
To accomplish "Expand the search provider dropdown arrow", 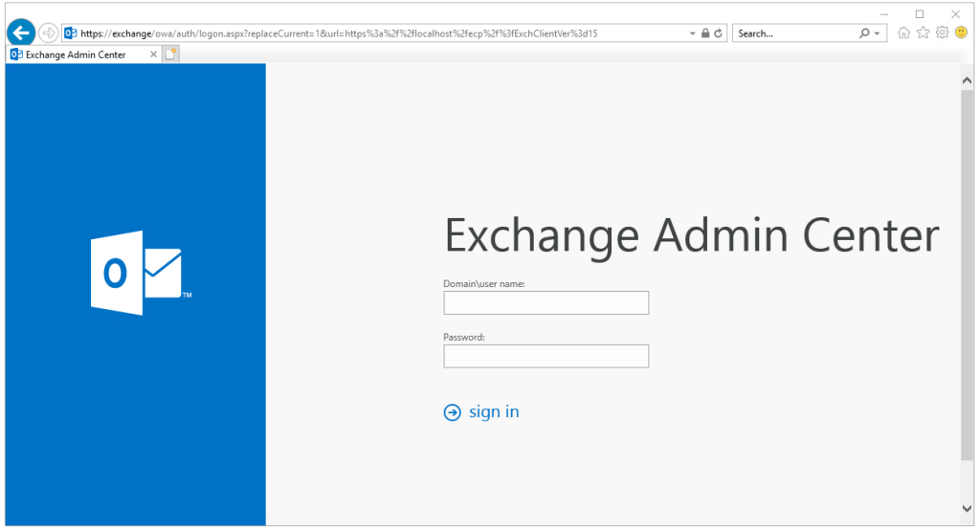I will tap(877, 33).
